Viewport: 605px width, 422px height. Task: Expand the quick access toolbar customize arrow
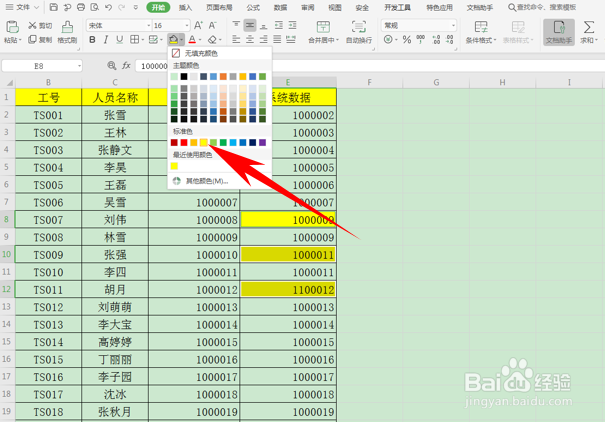coord(135,7)
